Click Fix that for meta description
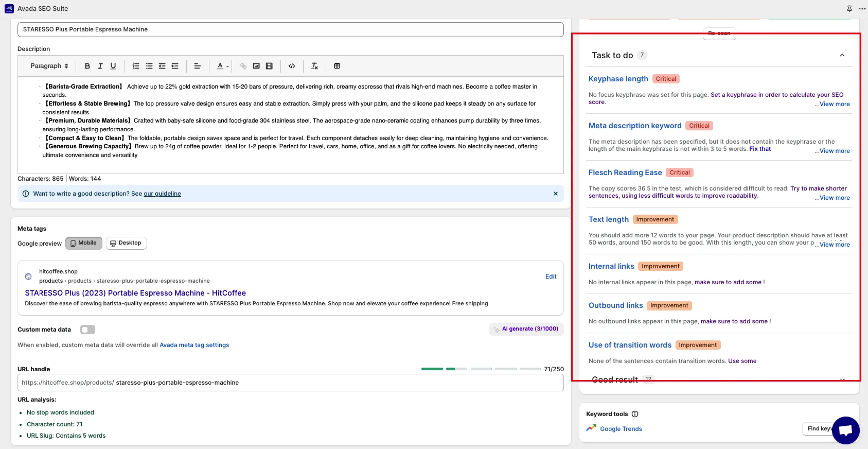 tap(760, 149)
